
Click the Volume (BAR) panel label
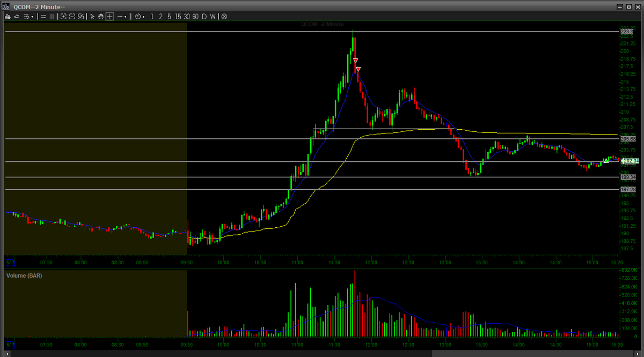(x=24, y=276)
